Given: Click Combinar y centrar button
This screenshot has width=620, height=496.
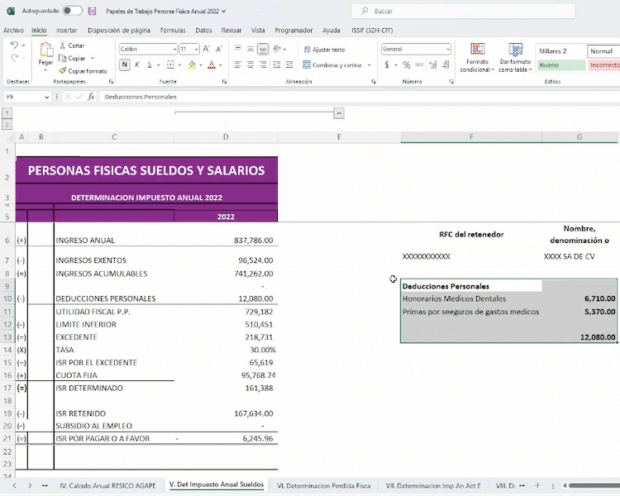Looking at the screenshot, I should (333, 65).
